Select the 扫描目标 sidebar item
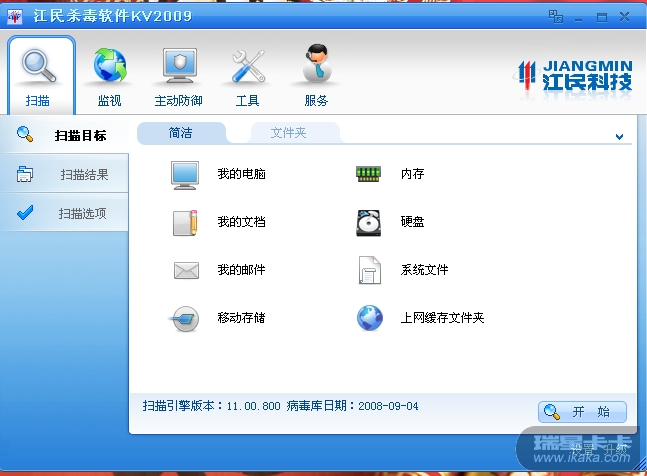Screen dimensions: 647x476 coord(64,135)
